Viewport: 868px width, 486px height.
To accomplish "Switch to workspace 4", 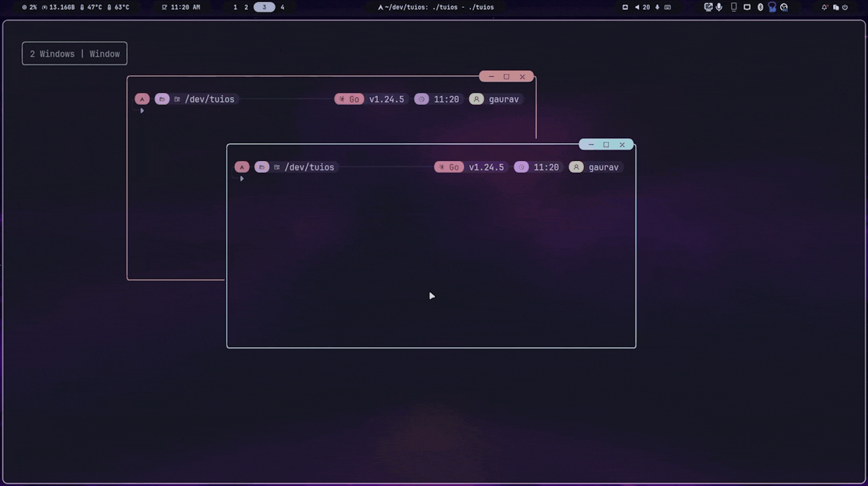I will pos(282,7).
